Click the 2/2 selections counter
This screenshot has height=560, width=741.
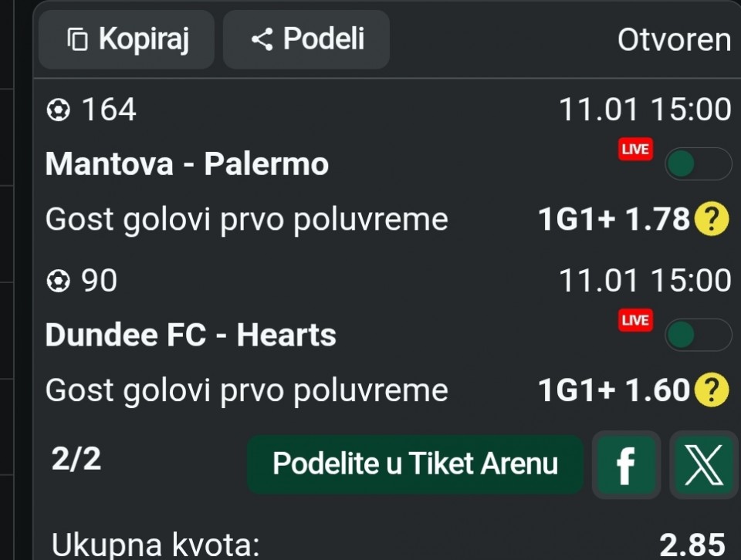[x=76, y=460]
